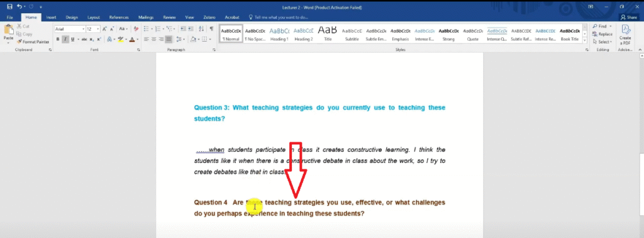Apply the Subtitle style
This screenshot has width=644, height=238.
(x=352, y=34)
